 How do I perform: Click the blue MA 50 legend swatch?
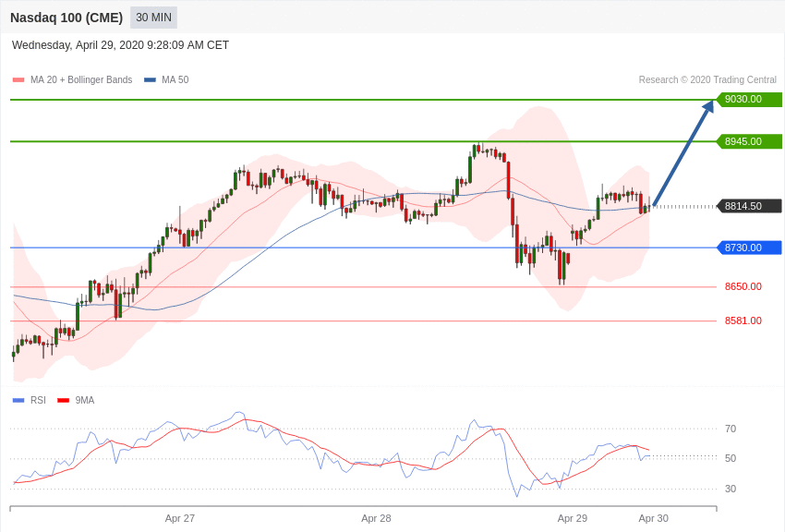point(150,80)
